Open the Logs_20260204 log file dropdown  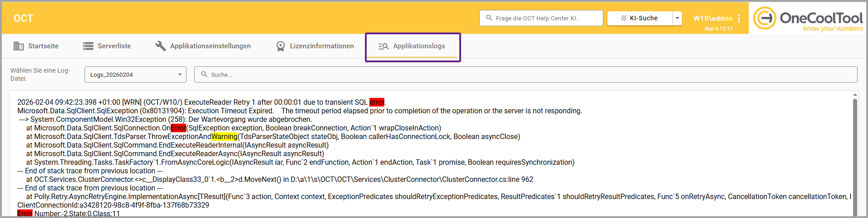pyautogui.click(x=135, y=74)
